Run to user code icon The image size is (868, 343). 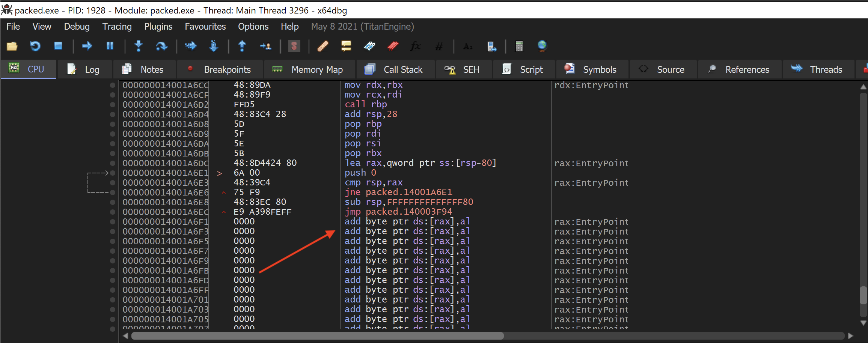coord(265,46)
